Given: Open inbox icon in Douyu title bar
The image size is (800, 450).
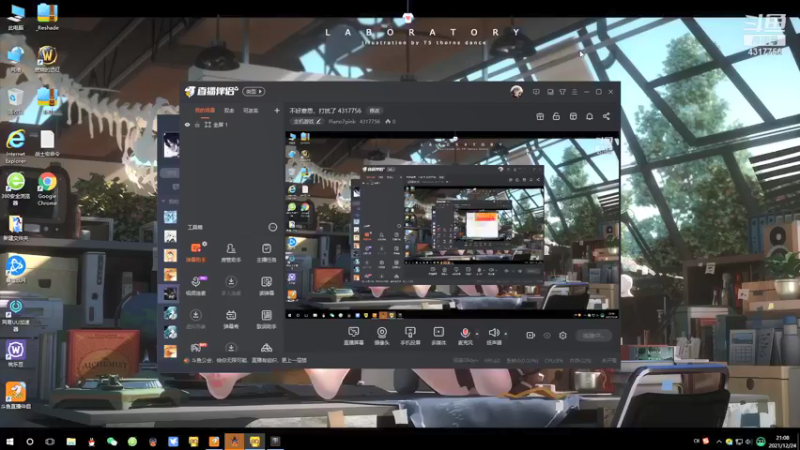Looking at the screenshot, I should pos(550,92).
